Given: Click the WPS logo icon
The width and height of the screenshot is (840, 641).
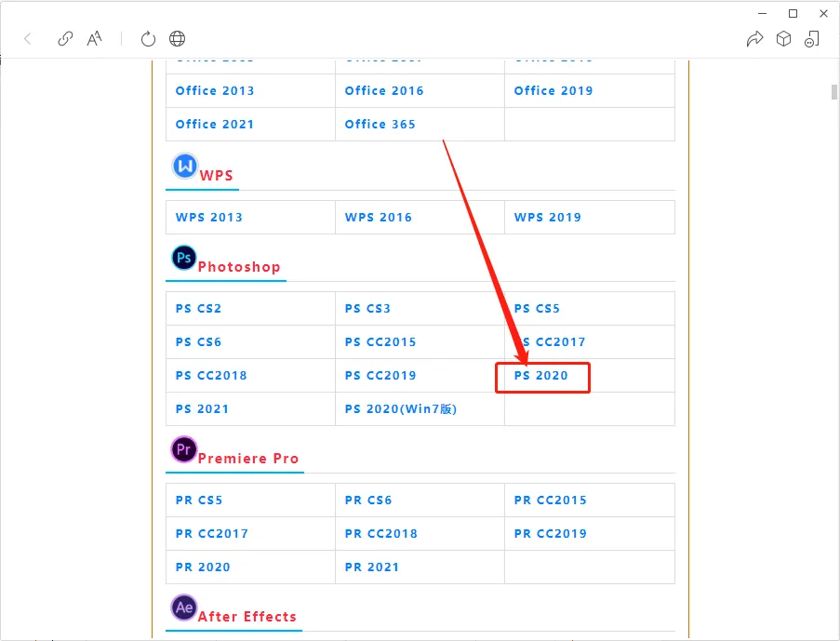Looking at the screenshot, I should [x=185, y=167].
